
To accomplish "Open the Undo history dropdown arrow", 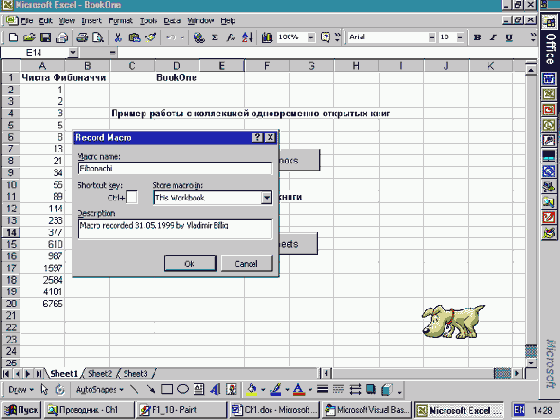I will tap(182, 37).
